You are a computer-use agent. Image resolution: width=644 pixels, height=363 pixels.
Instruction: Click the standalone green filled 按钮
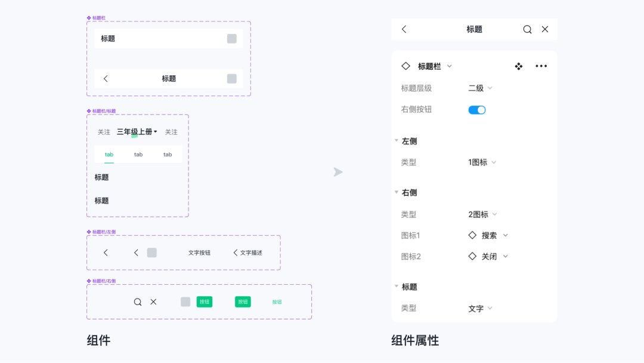tap(243, 302)
